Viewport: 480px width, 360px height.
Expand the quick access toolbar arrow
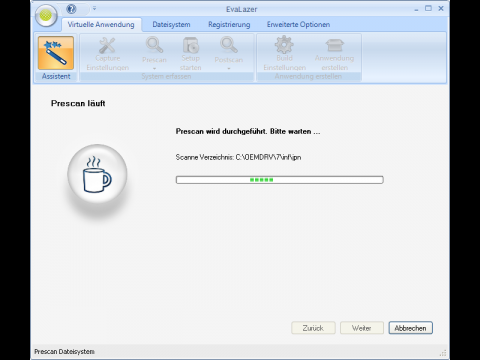tap(94, 8)
